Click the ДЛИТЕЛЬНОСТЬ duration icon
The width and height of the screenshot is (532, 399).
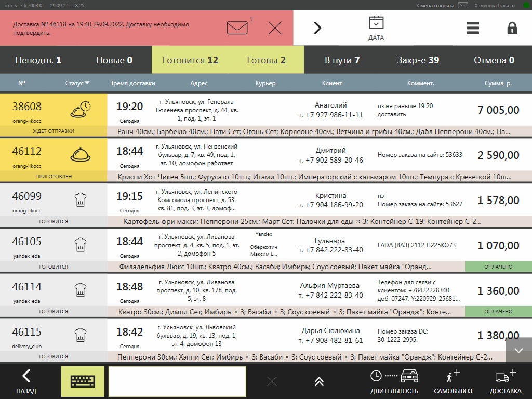click(x=394, y=381)
